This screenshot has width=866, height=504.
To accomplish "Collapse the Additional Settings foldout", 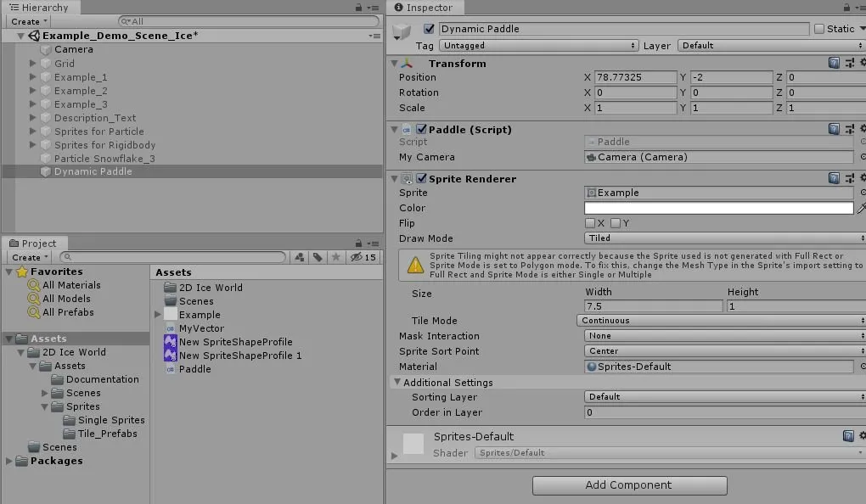I will pyautogui.click(x=396, y=382).
